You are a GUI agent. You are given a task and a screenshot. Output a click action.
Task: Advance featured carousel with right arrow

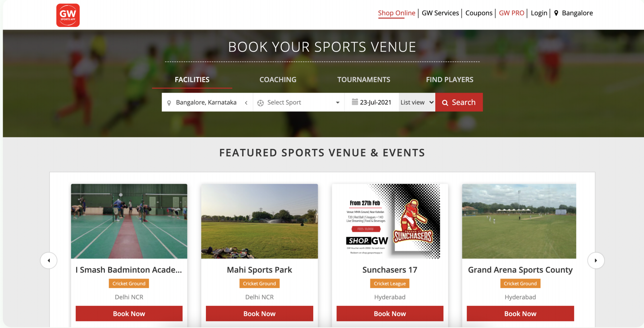click(x=596, y=261)
